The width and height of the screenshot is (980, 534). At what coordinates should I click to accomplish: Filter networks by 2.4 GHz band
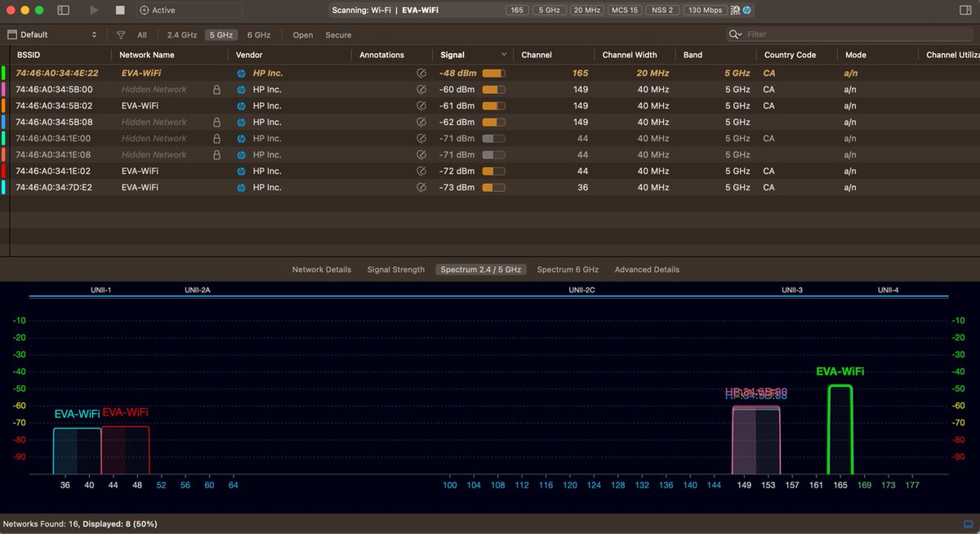coord(182,35)
